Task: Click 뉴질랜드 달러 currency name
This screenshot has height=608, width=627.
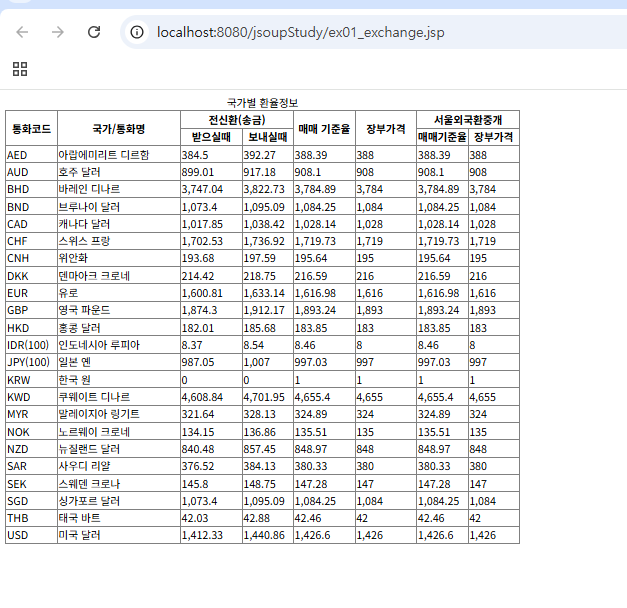Action: pos(89,449)
